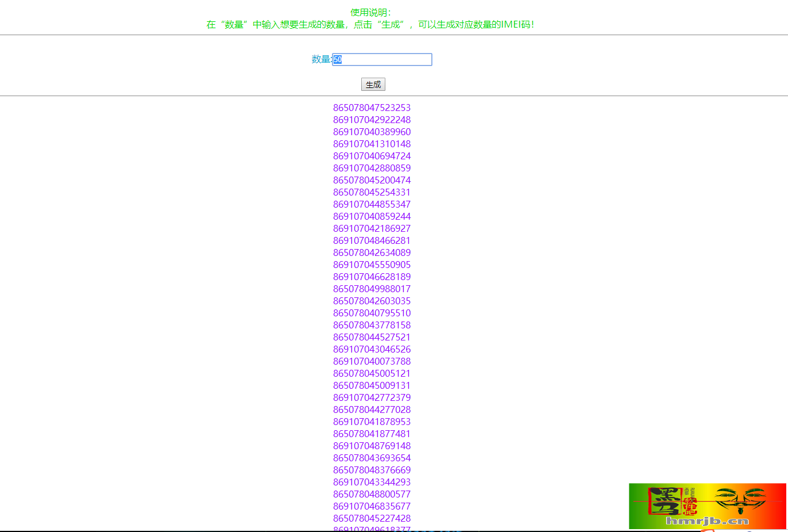Select IMEI 865078044527521
788x532 pixels.
[x=372, y=337]
